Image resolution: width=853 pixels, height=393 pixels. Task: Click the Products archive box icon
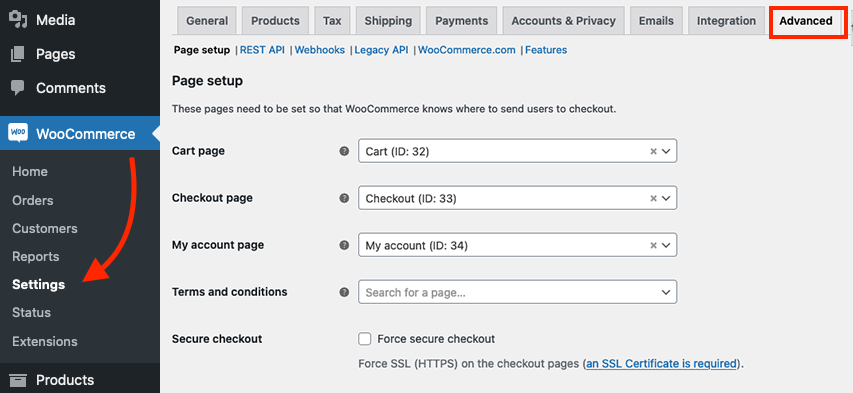tap(18, 380)
